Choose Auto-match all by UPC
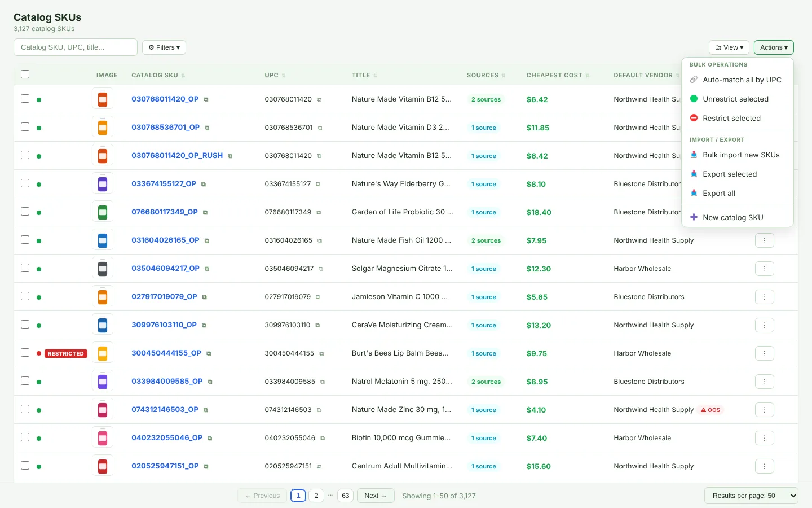The width and height of the screenshot is (812, 508). point(738,80)
